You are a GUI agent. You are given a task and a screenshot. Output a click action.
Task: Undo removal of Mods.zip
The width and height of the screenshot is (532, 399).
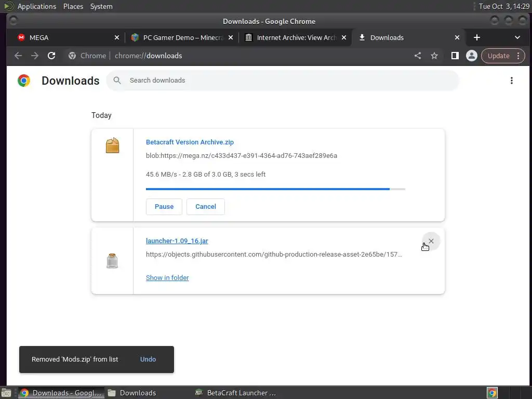pyautogui.click(x=148, y=360)
